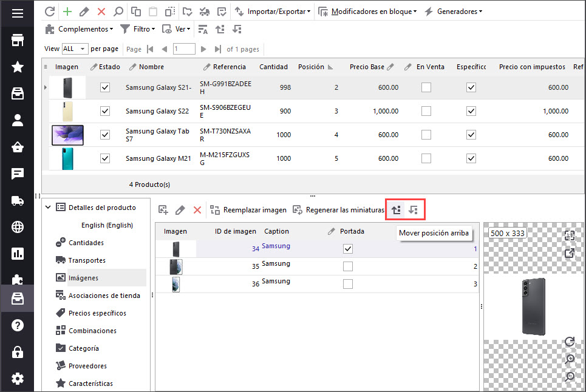This screenshot has width=586, height=392.
Task: Click the page number input field
Action: coord(184,49)
